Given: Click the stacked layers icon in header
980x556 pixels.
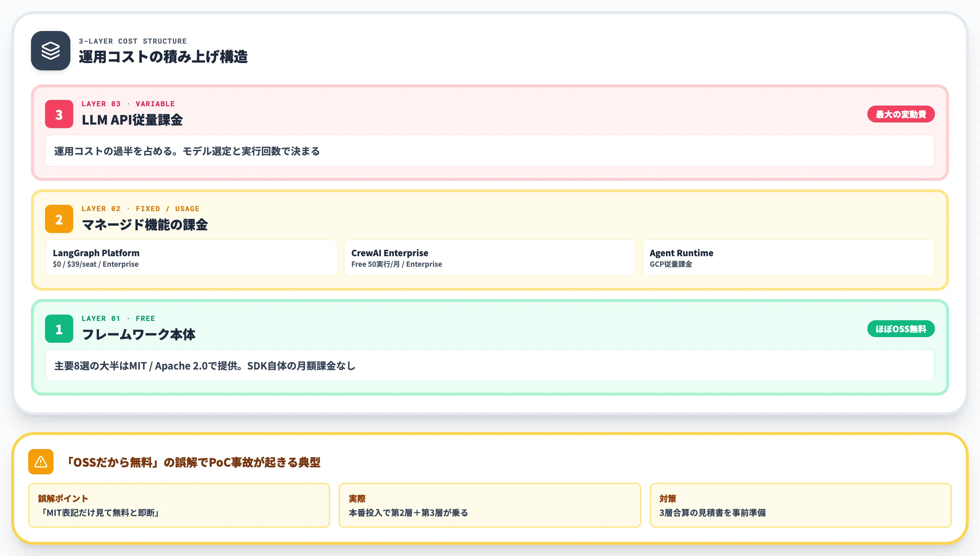Looking at the screenshot, I should (50, 51).
